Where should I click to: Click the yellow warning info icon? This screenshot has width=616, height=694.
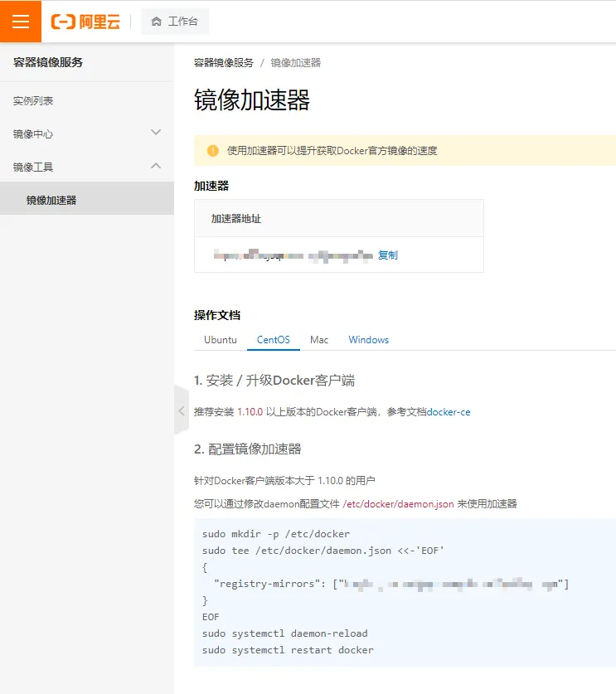coord(213,150)
